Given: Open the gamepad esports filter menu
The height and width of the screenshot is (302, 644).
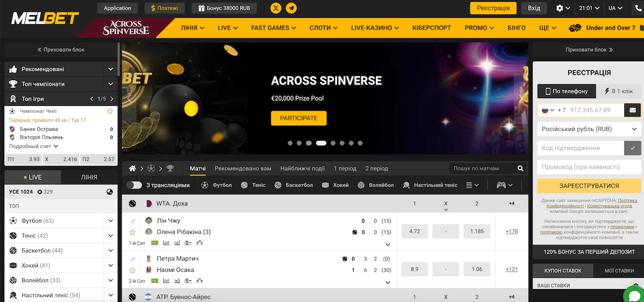Looking at the screenshot, I should 505,185.
